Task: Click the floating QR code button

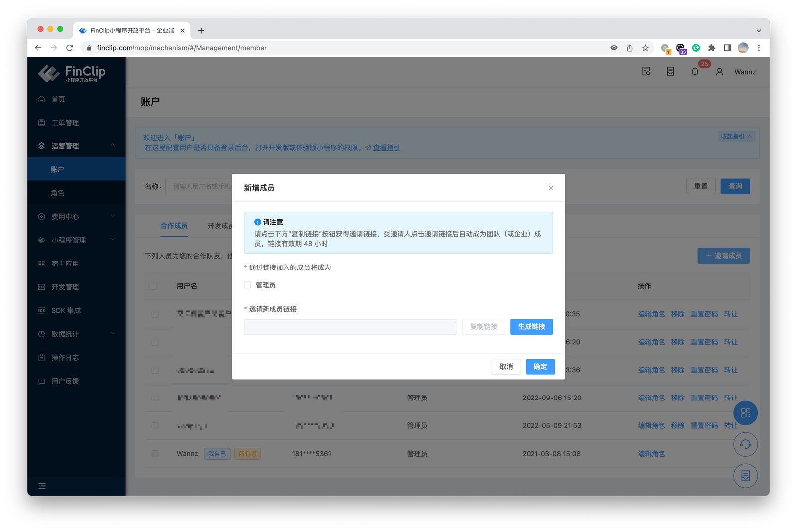Action: [x=745, y=413]
